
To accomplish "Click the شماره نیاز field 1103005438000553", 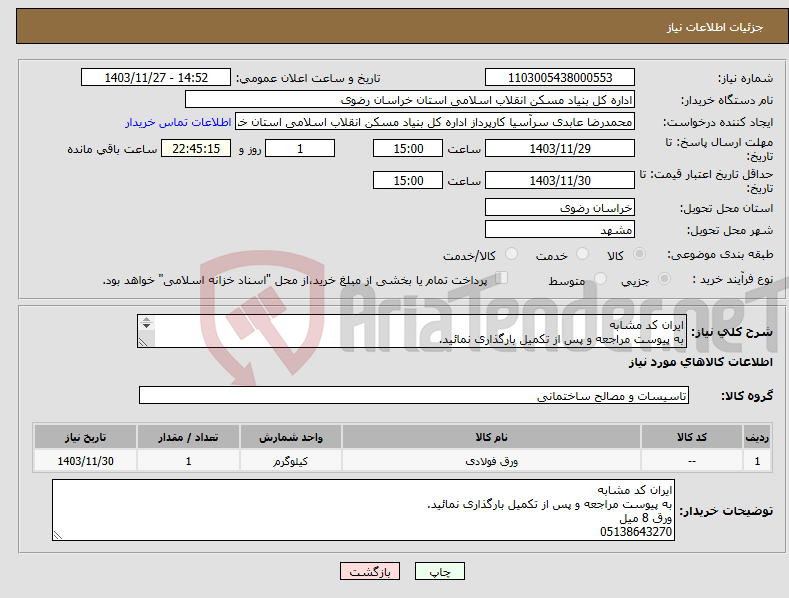I will click(x=560, y=78).
